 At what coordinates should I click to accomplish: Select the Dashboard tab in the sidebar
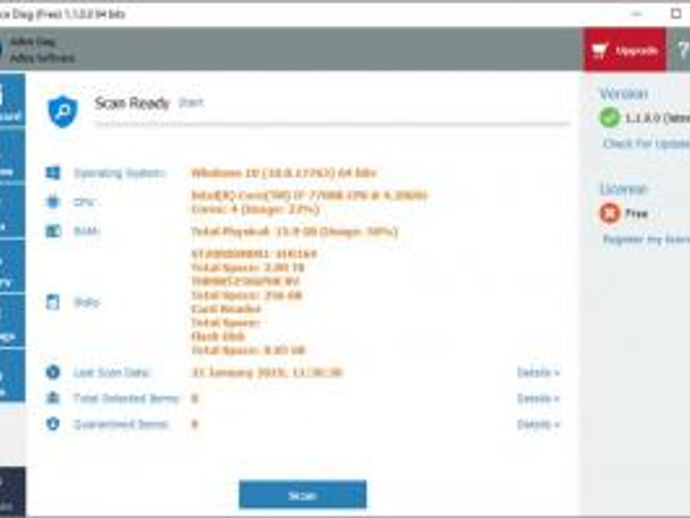click(11, 101)
